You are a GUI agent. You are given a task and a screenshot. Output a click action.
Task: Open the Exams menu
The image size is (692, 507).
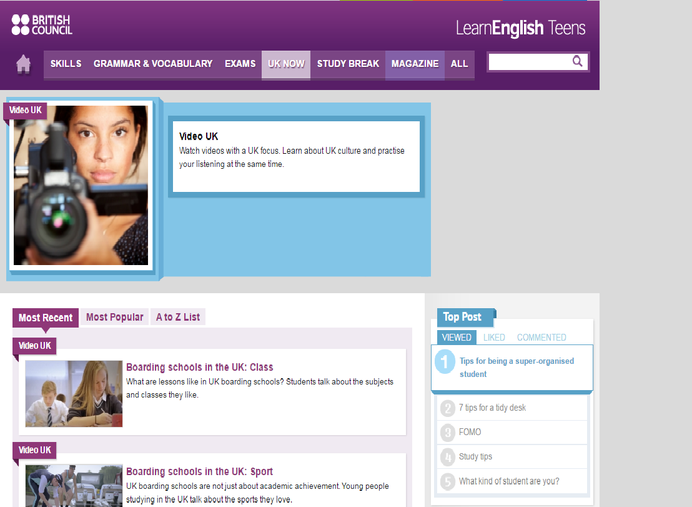click(240, 64)
